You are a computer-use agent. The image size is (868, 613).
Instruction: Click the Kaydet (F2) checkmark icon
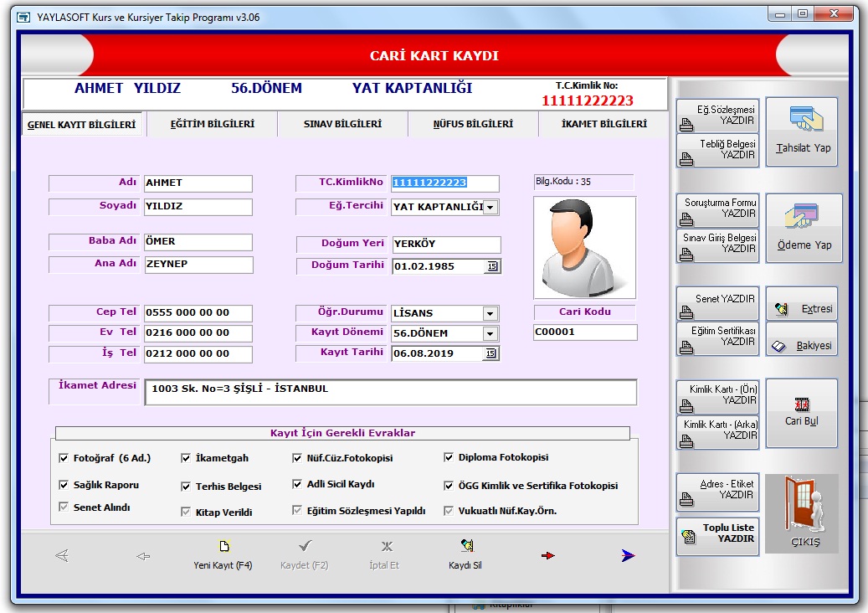(x=305, y=547)
